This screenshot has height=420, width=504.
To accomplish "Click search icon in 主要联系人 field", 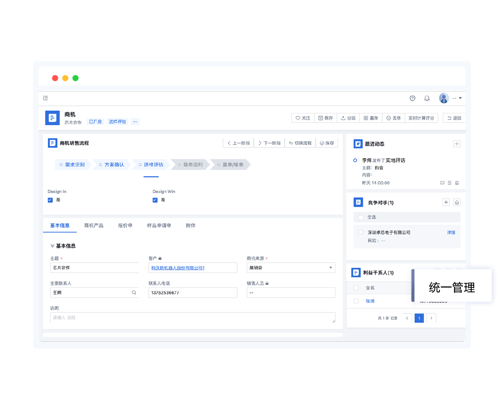I will pos(134,293).
